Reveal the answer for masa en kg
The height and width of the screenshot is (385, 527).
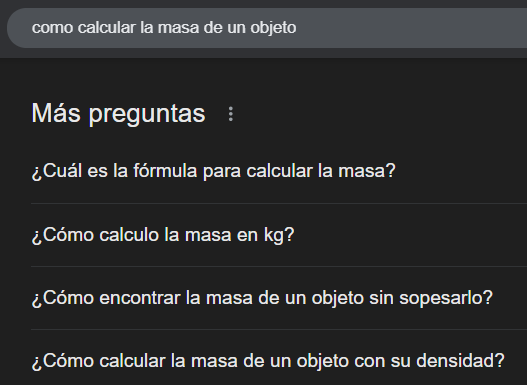279,235
